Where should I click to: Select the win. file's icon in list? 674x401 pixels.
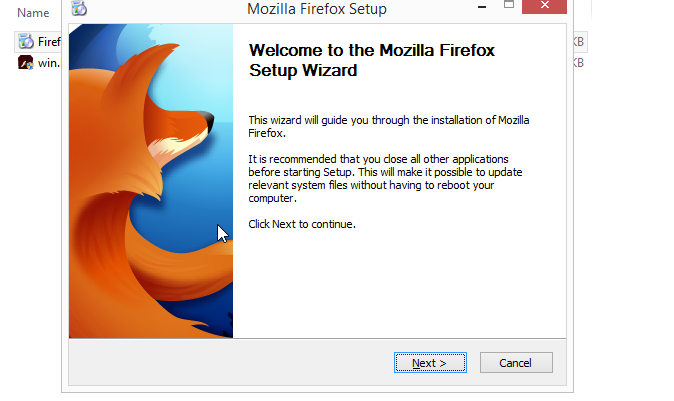[x=25, y=63]
